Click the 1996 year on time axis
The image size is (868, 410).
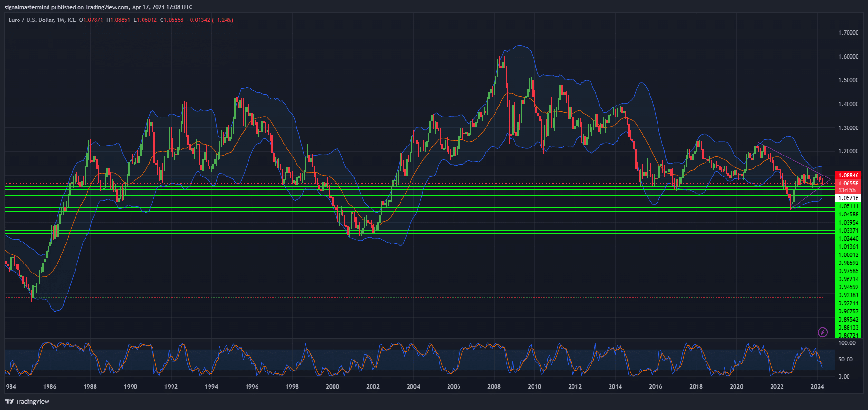tap(252, 387)
